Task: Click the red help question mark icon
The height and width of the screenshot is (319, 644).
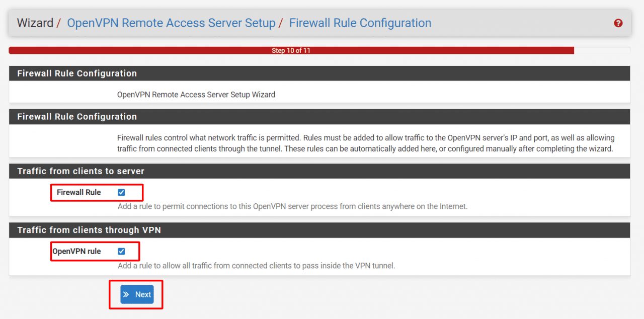Action: (x=618, y=23)
